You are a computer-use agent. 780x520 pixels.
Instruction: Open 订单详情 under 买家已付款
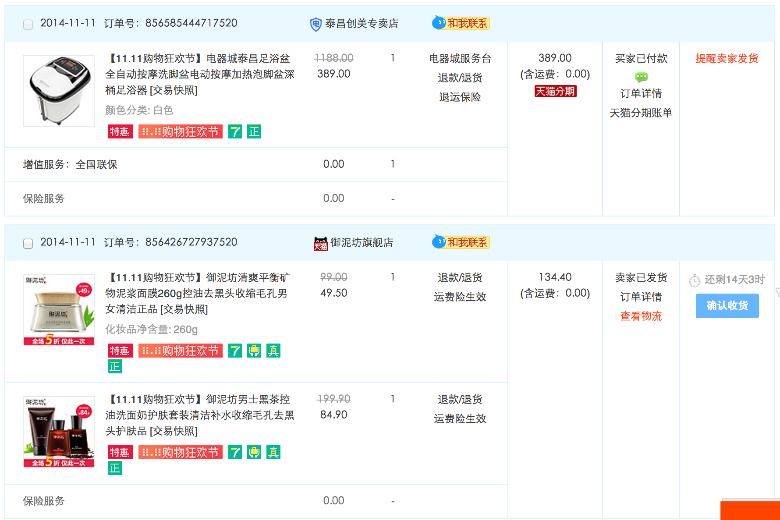pos(641,94)
